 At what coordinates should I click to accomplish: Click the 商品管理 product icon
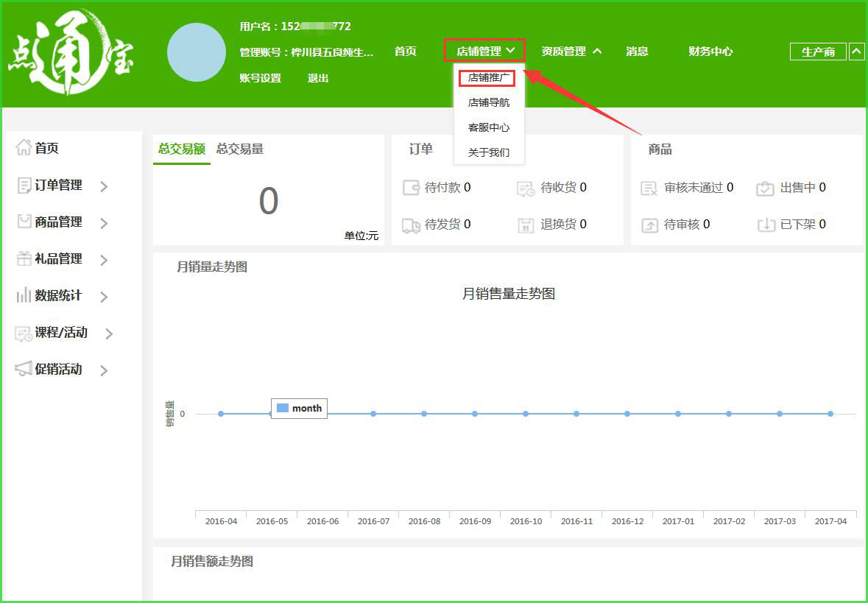coord(24,222)
